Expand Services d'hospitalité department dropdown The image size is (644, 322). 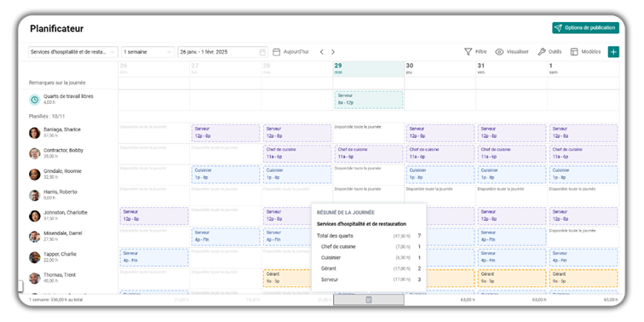[73, 52]
